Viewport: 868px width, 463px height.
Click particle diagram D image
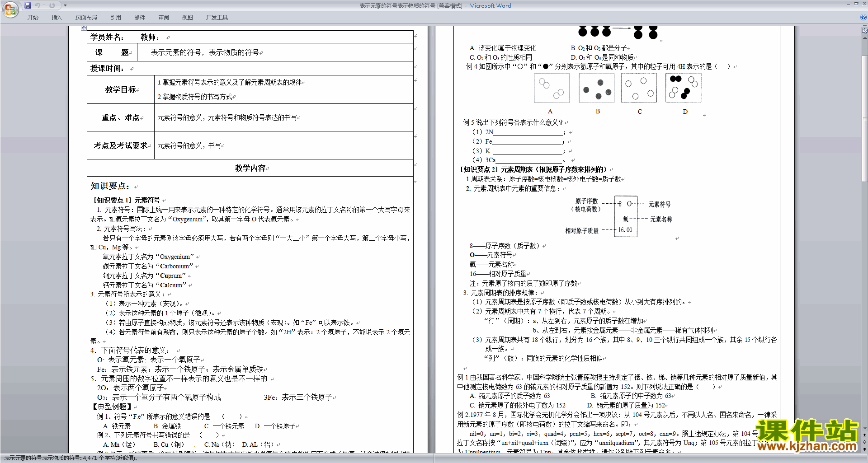[683, 88]
